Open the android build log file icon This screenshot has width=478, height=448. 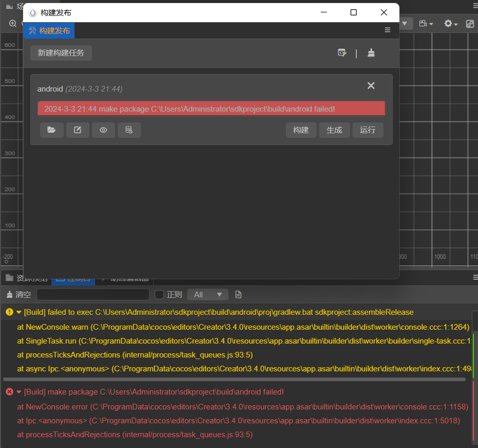129,130
